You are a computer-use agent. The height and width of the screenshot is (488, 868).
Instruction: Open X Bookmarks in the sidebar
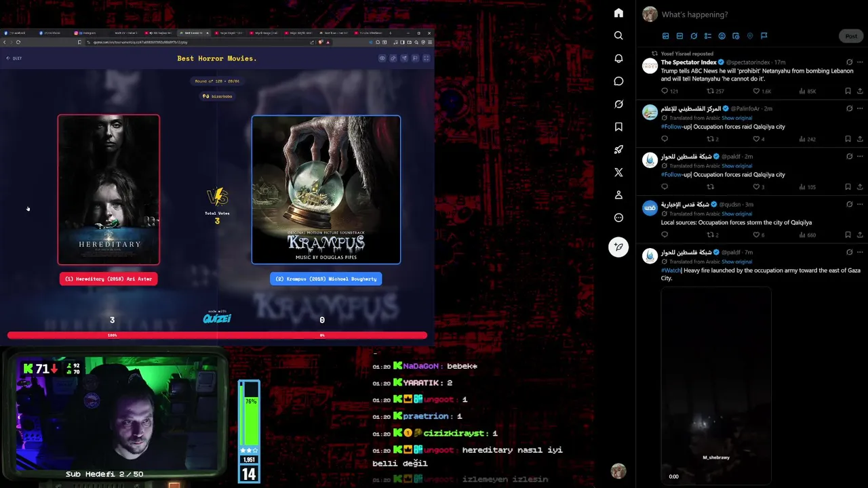pos(618,127)
